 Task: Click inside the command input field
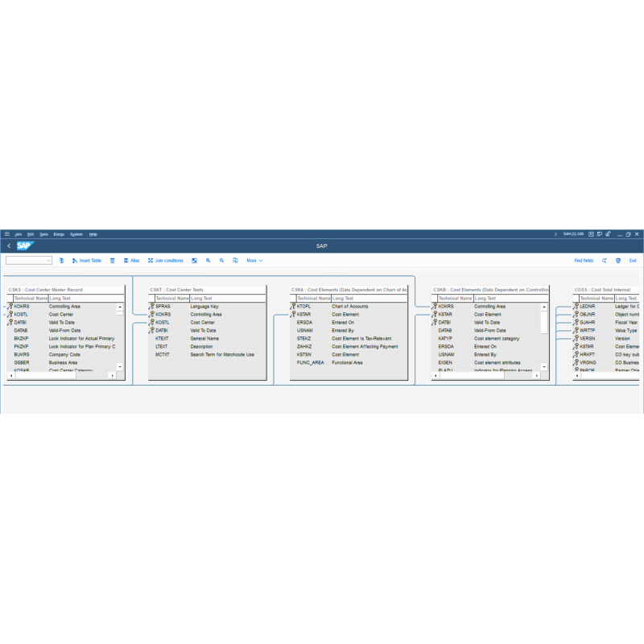[24, 261]
